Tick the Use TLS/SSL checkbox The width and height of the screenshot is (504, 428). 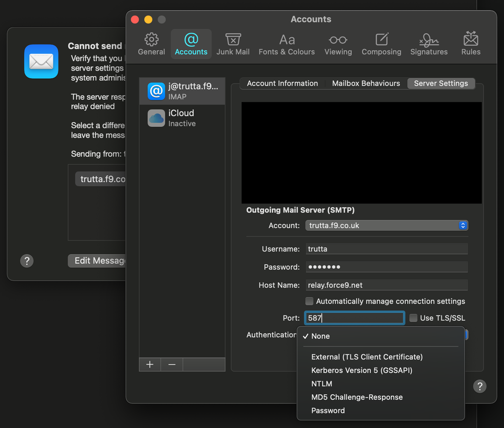[x=414, y=318]
